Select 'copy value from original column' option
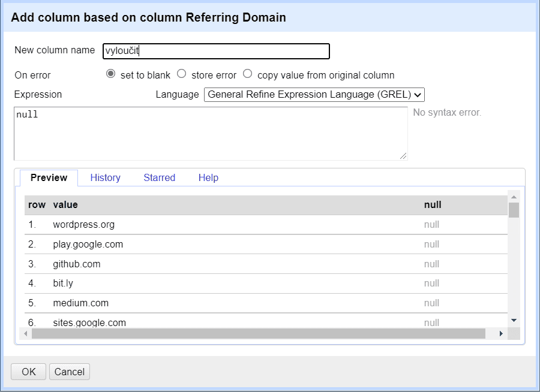540x392 pixels. (248, 74)
